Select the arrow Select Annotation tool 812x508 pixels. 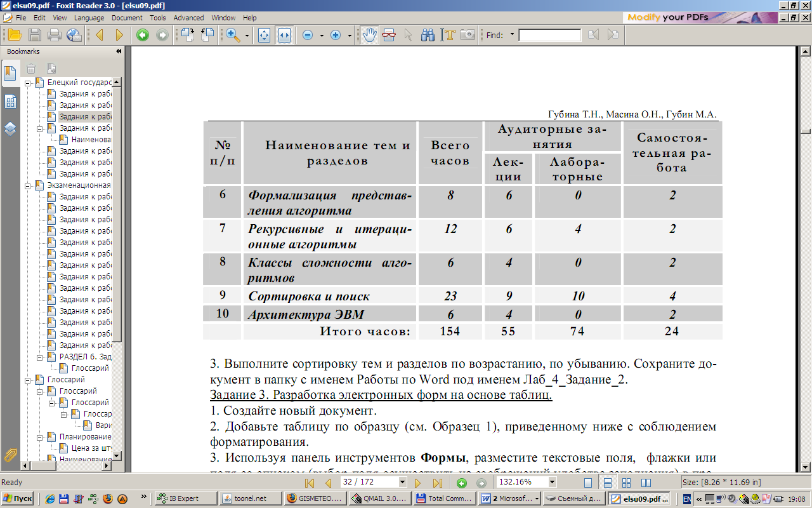pyautogui.click(x=409, y=35)
